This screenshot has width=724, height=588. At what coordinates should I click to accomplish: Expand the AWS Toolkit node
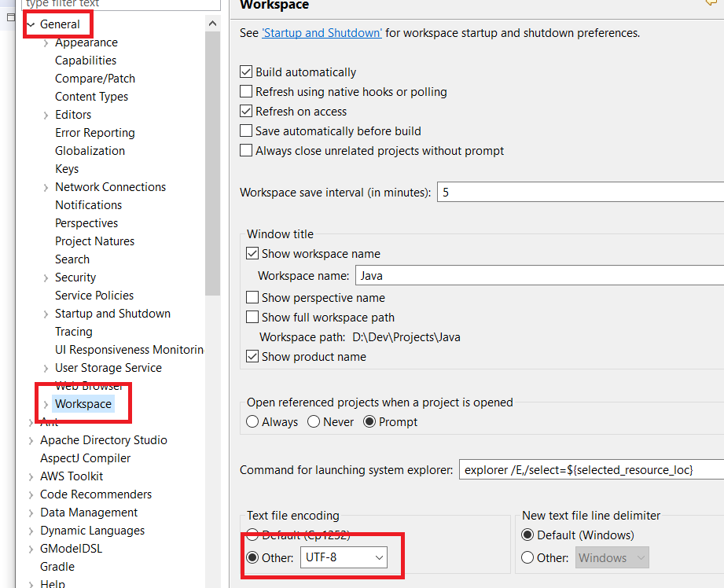tap(31, 476)
